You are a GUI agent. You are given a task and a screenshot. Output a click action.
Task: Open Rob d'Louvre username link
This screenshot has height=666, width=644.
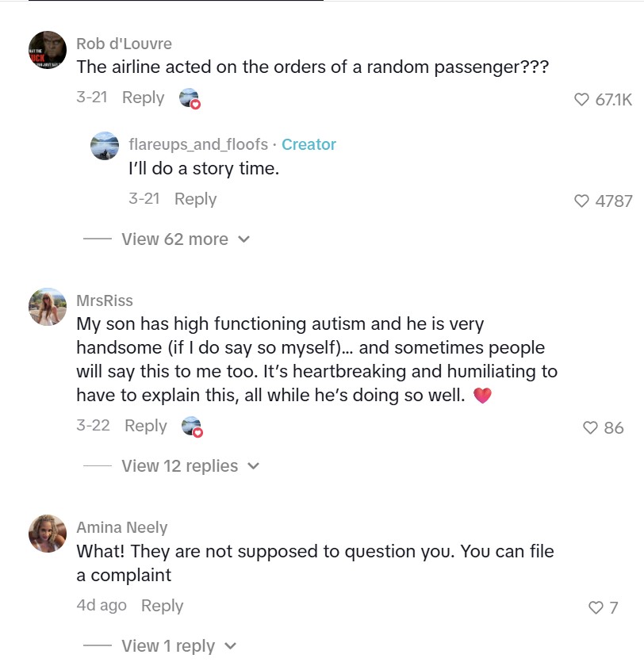click(x=124, y=44)
